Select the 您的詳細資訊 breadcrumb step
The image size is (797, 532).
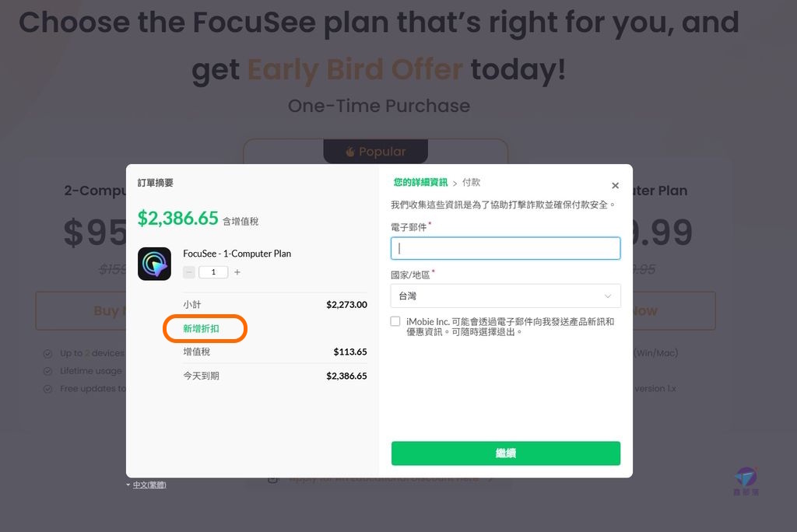click(x=420, y=182)
